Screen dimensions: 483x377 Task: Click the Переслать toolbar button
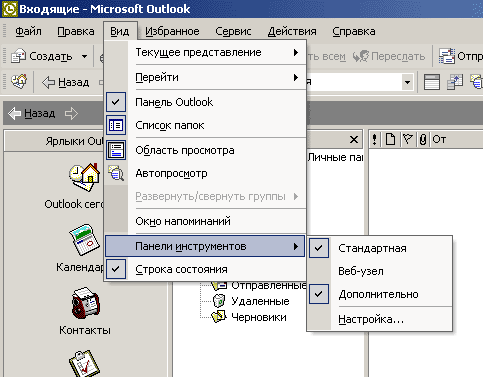pos(389,56)
